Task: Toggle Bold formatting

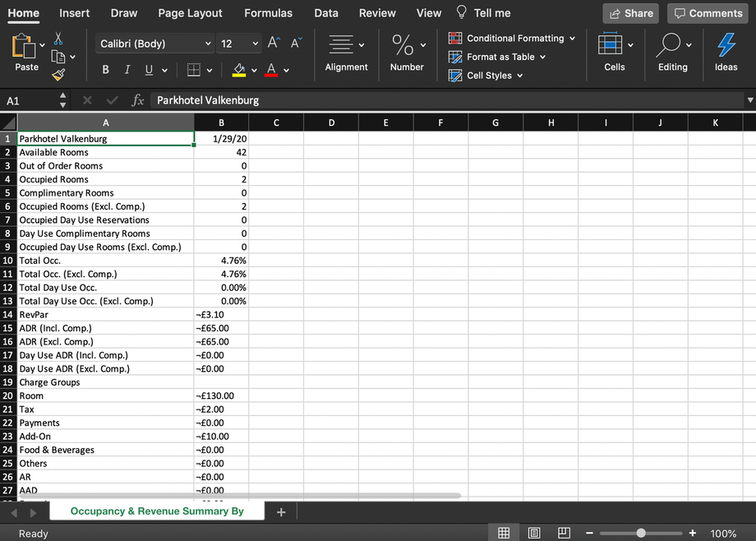Action: (105, 70)
